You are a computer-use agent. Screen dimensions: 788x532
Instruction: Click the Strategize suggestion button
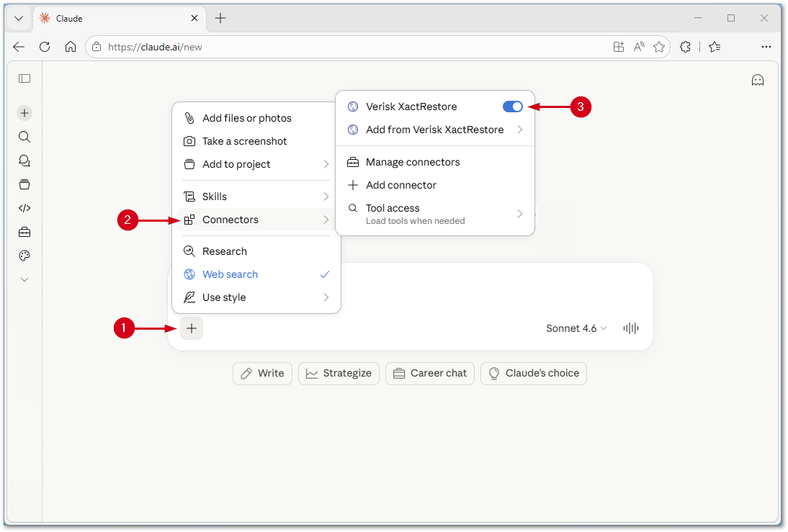(339, 373)
